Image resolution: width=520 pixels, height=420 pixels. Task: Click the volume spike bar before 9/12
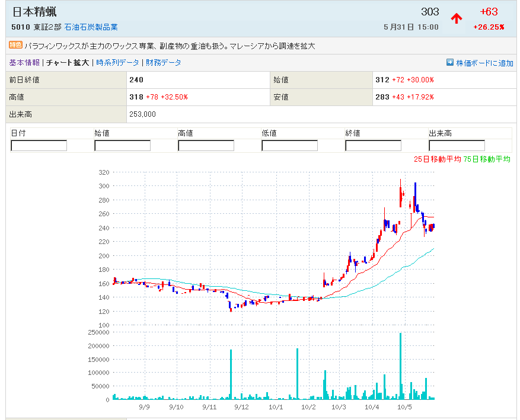point(231,374)
